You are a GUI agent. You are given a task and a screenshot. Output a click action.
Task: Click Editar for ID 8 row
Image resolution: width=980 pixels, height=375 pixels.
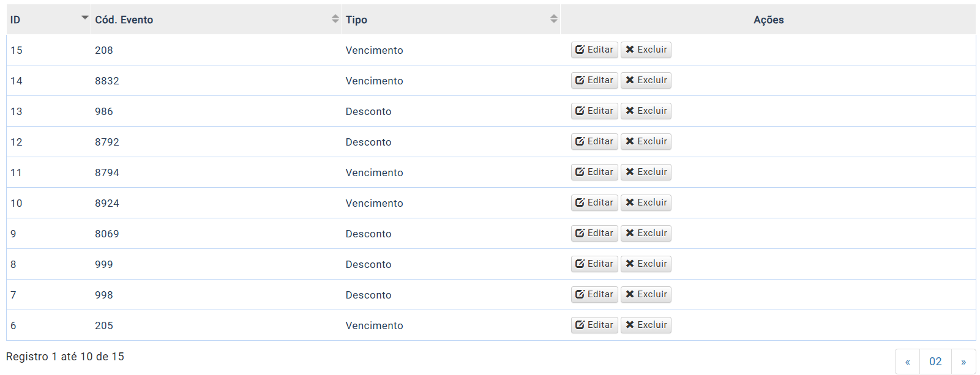coord(594,264)
